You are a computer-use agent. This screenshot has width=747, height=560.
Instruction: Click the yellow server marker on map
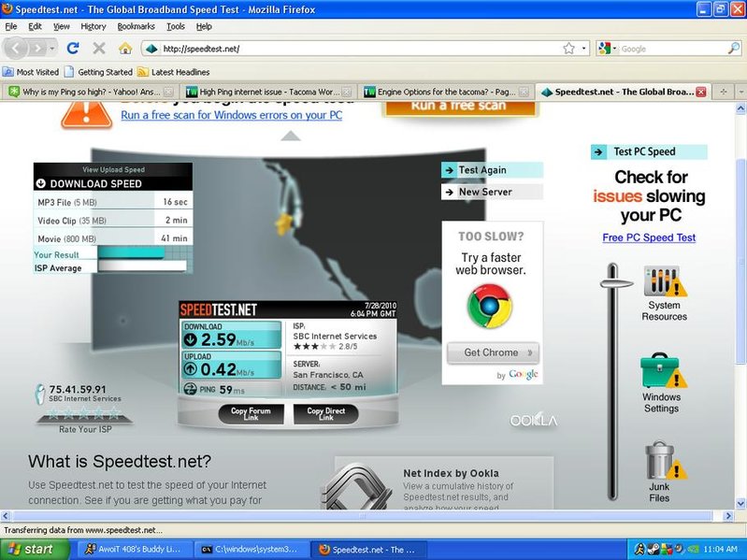pyautogui.click(x=284, y=223)
